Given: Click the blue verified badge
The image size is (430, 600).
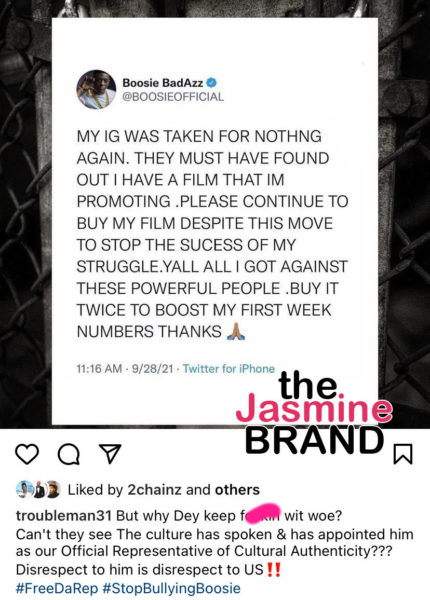Looking at the screenshot, I should (x=212, y=82).
